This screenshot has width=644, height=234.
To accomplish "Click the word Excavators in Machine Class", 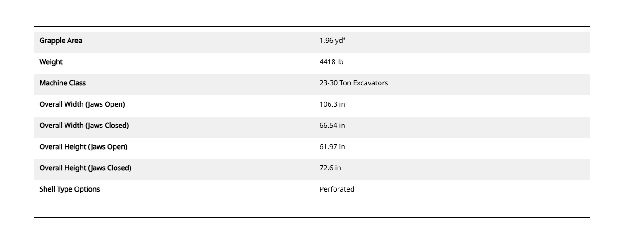I will 372,83.
